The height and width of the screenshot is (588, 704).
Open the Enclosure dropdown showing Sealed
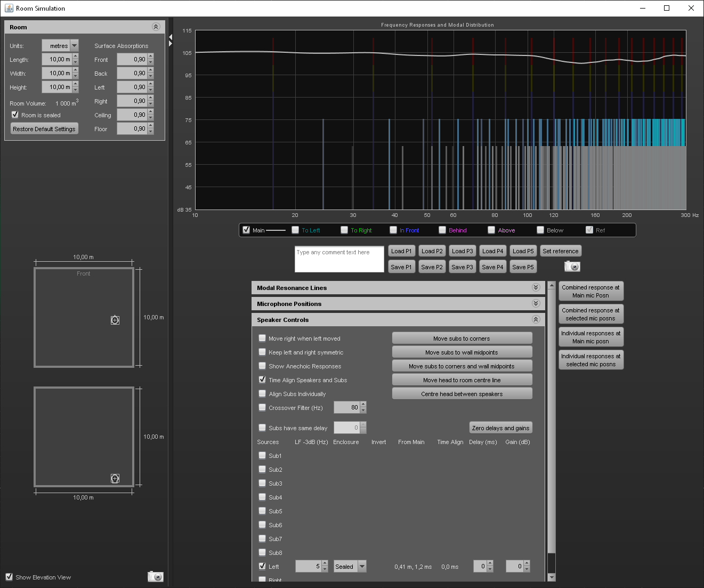362,566
